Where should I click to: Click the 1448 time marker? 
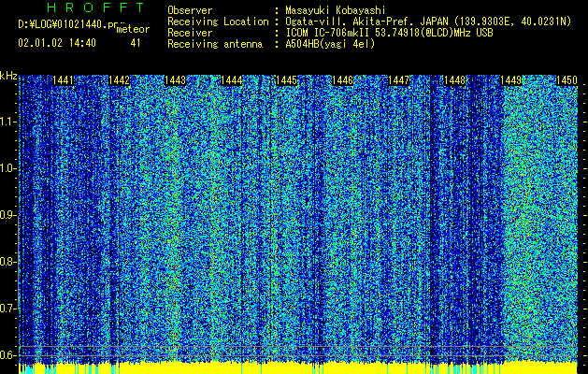click(x=454, y=80)
